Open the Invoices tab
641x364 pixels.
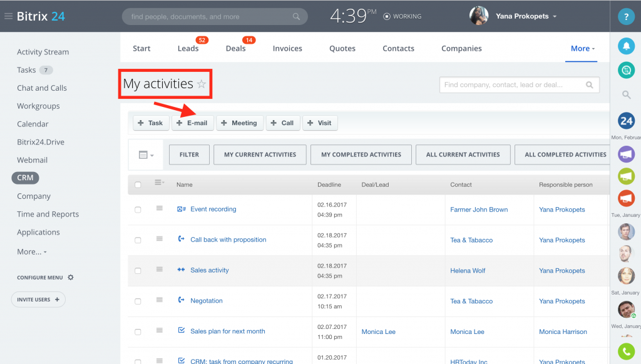[287, 49]
